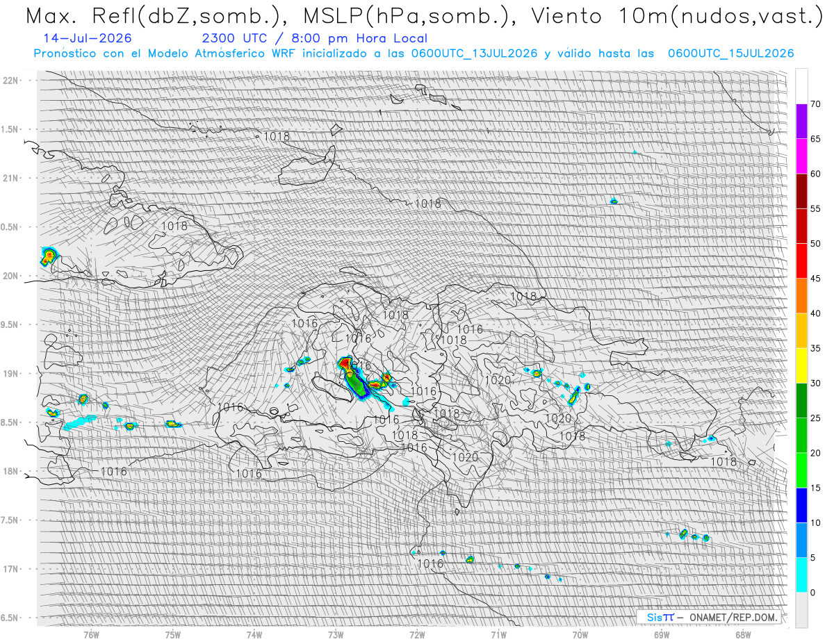The height and width of the screenshot is (644, 834).
Task: Click the "50" value on the color bar
Action: [x=815, y=244]
